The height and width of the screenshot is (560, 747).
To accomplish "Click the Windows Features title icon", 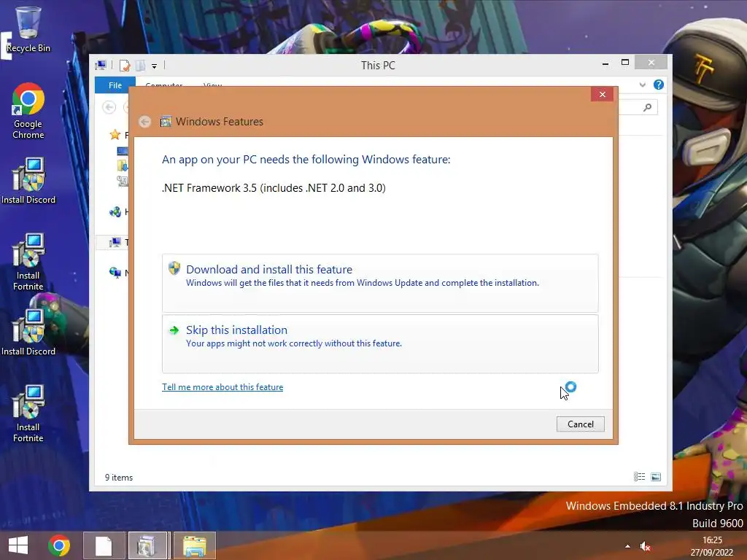I will pyautogui.click(x=166, y=122).
